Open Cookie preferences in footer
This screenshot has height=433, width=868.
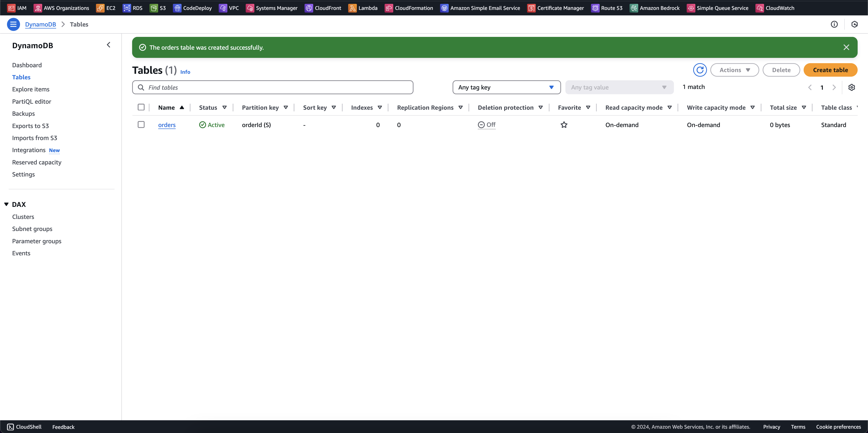pyautogui.click(x=838, y=427)
